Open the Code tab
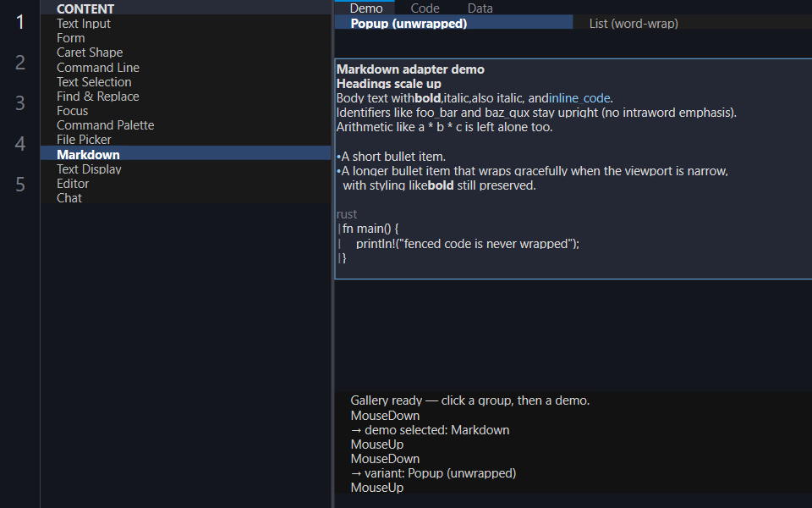The height and width of the screenshot is (508, 812). point(425,8)
